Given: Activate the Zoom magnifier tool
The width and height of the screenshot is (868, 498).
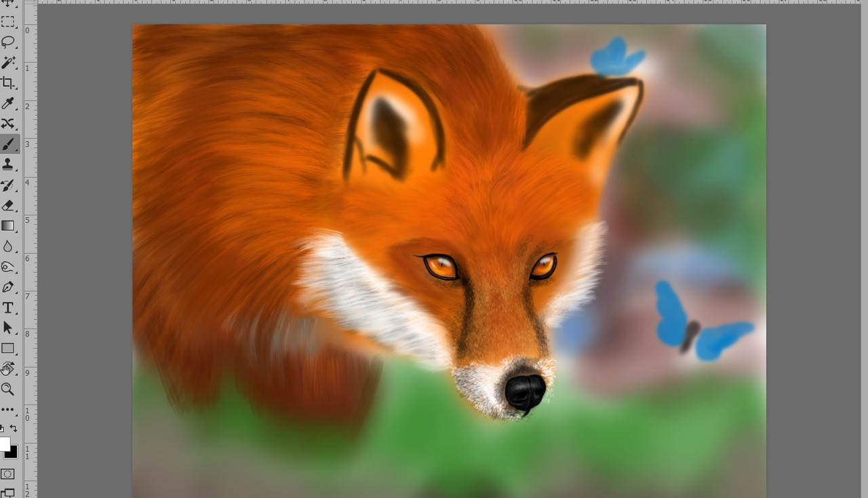Looking at the screenshot, I should (7, 389).
